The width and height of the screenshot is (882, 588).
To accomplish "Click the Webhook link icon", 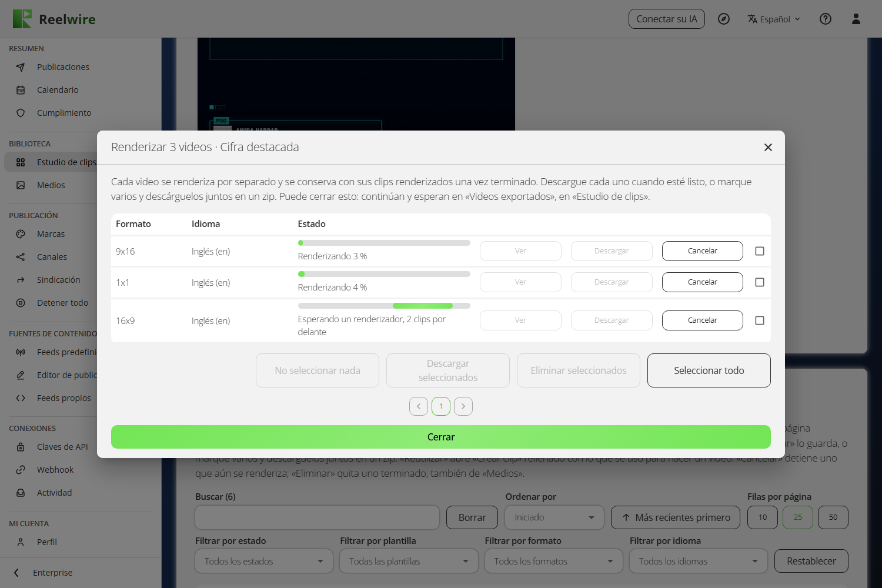I will (x=21, y=470).
